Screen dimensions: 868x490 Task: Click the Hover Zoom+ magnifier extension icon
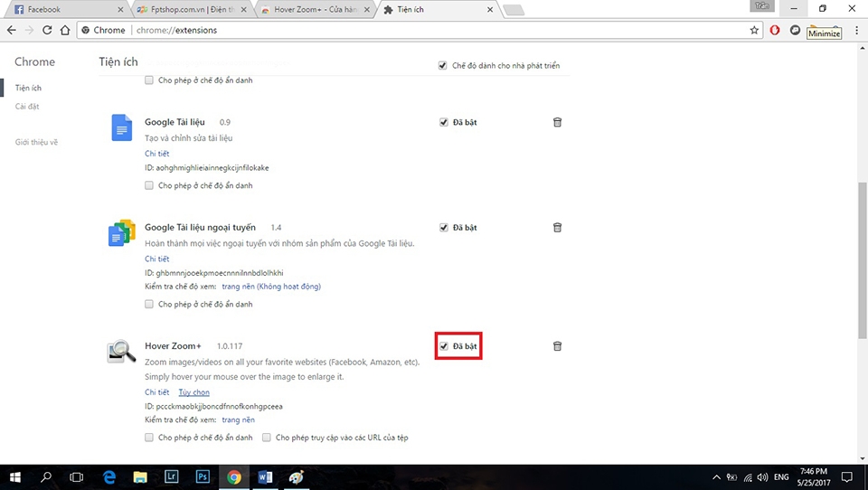[x=121, y=352]
